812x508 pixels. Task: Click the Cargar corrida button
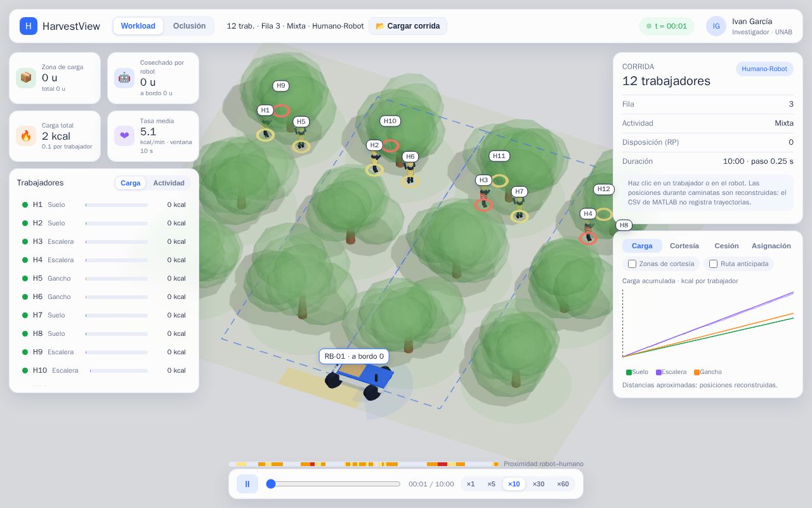coord(408,26)
